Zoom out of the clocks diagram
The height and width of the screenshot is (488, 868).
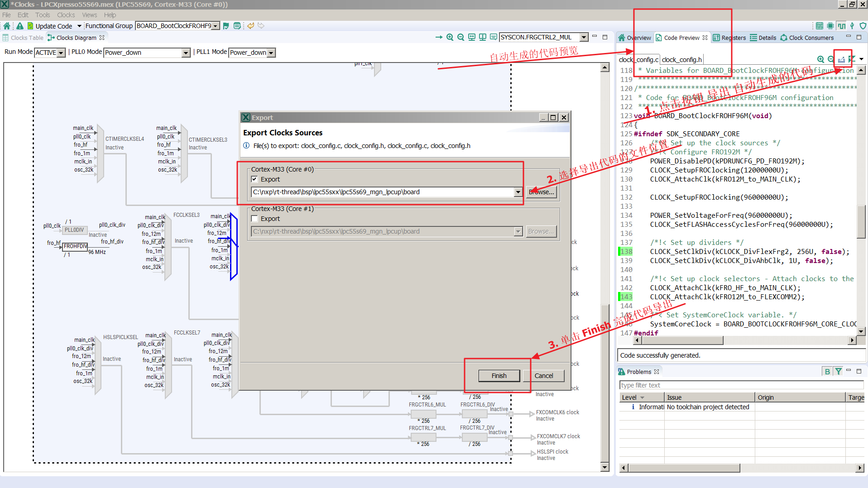click(x=460, y=38)
